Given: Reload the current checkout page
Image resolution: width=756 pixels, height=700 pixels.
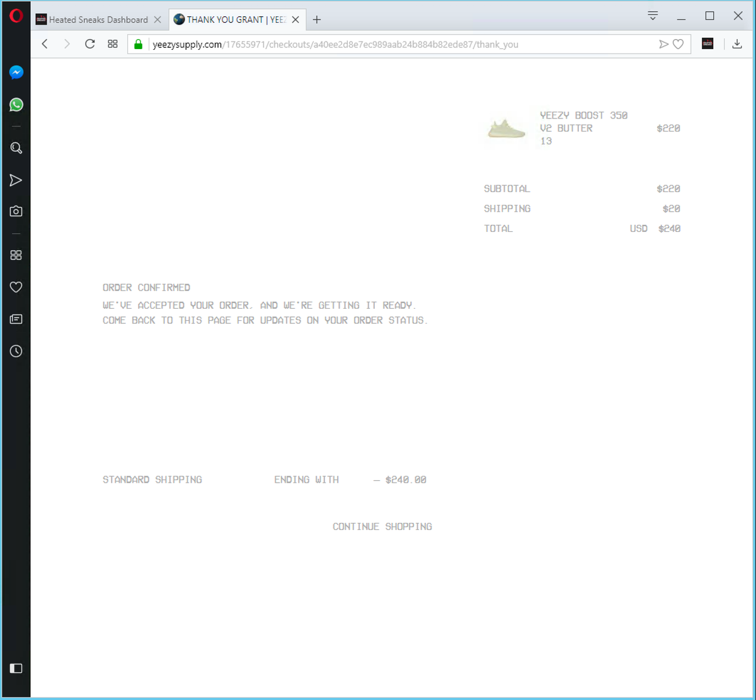Looking at the screenshot, I should click(89, 44).
